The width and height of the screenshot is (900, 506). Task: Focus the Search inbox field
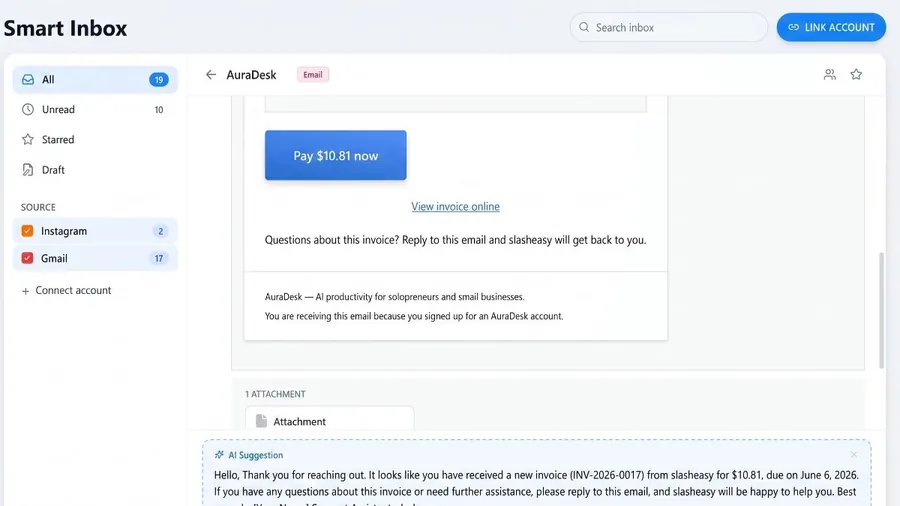668,27
